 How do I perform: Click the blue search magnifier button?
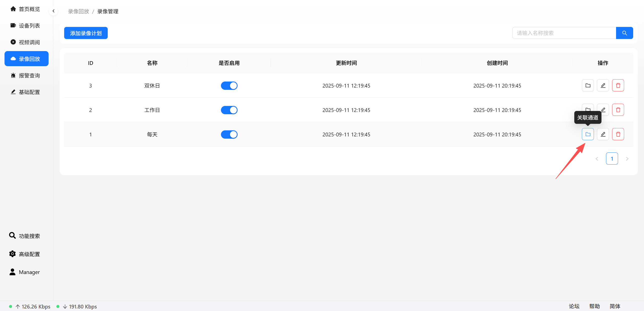pos(624,33)
